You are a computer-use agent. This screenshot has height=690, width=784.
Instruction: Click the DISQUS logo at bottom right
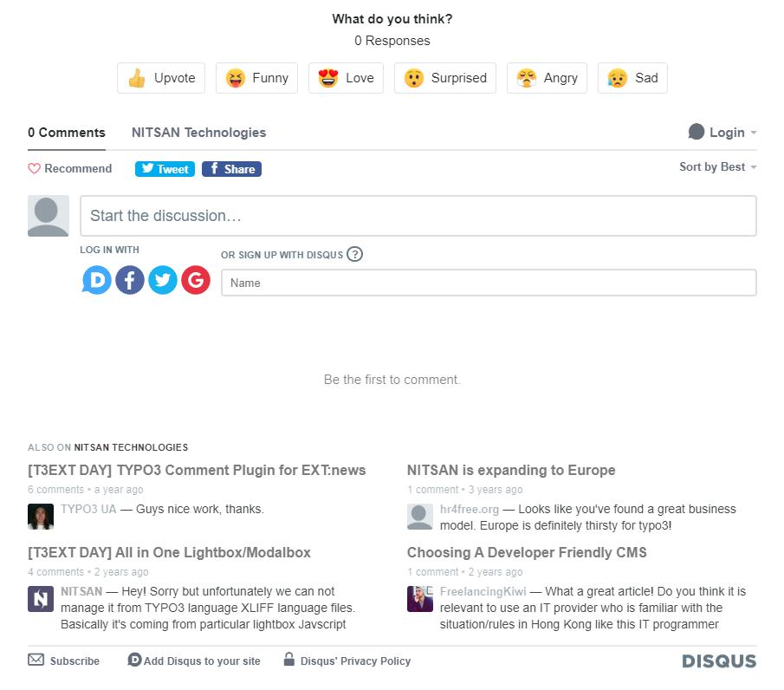click(x=719, y=661)
